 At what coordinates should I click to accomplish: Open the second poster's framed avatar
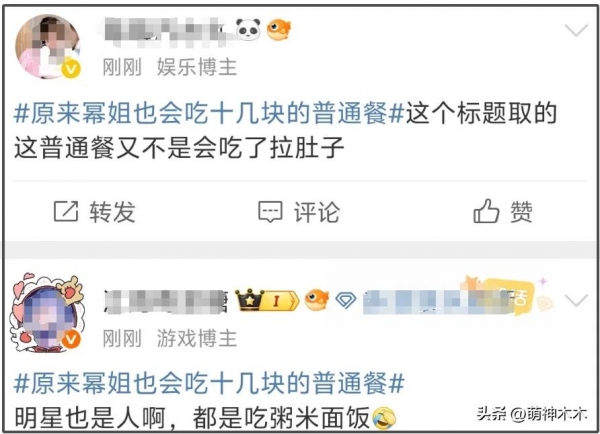point(47,313)
